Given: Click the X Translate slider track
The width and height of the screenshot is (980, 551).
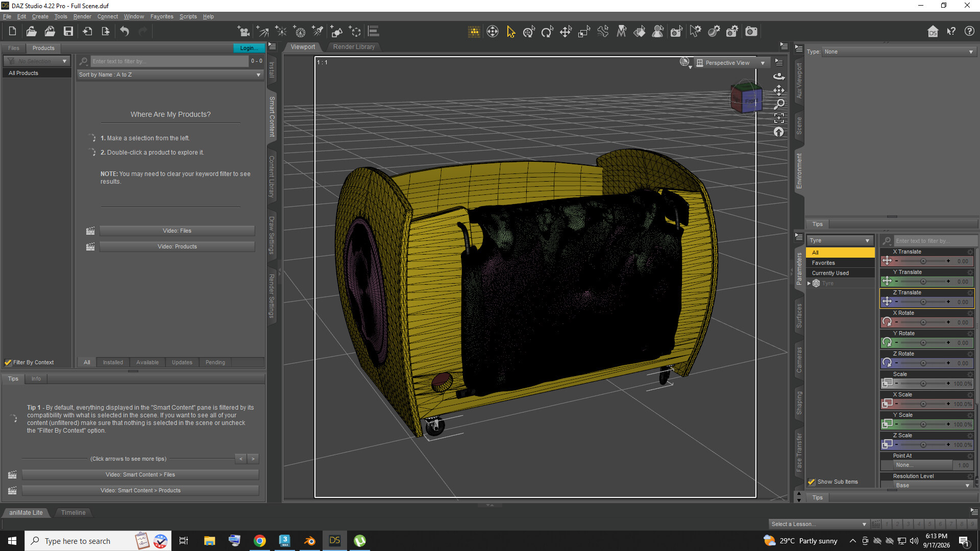Looking at the screenshot, I should point(923,261).
